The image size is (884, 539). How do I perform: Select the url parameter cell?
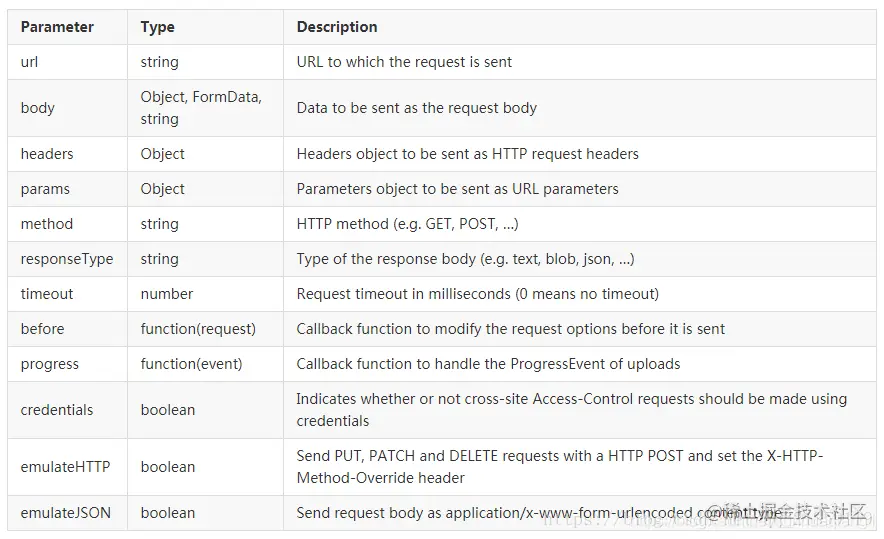pyautogui.click(x=68, y=62)
